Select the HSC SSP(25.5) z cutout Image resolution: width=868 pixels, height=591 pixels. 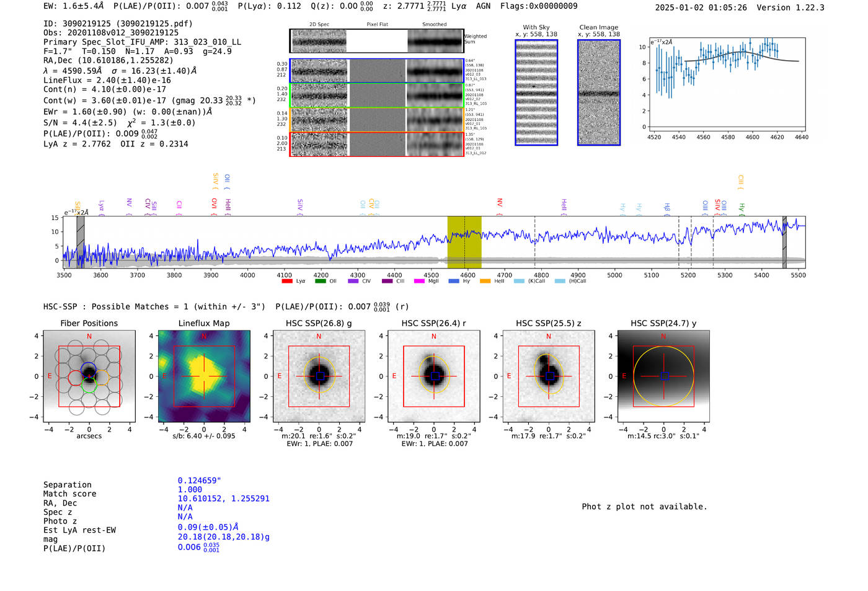pos(549,376)
